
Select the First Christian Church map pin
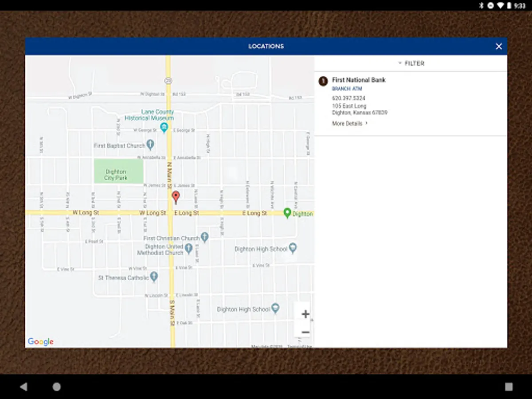point(204,237)
